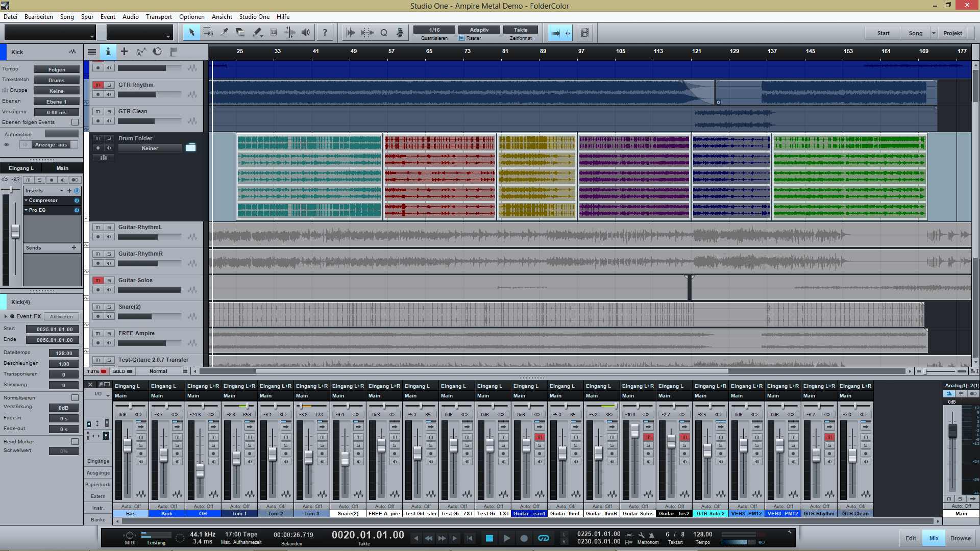The height and width of the screenshot is (551, 980).
Task: Unmute the Guitar-Solos track
Action: click(97, 280)
